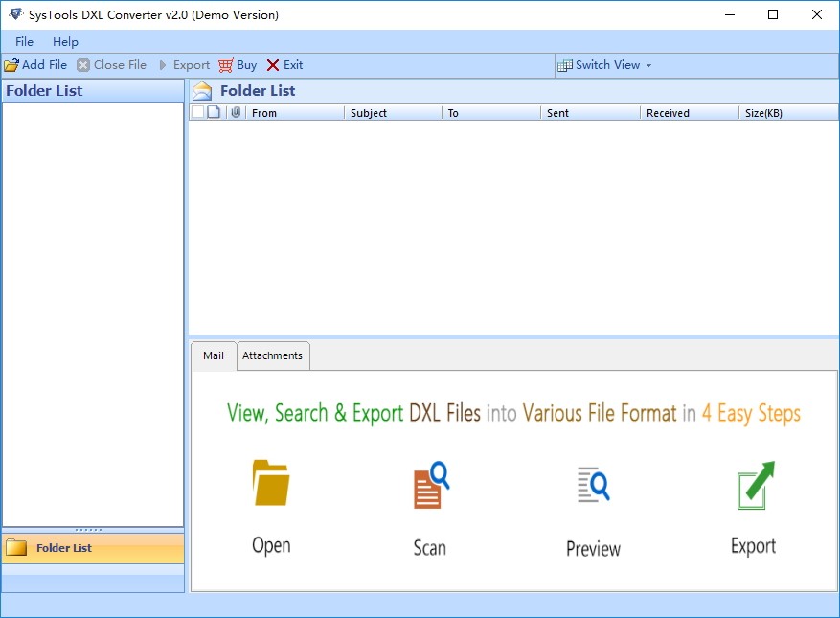Click the Add File open-folder icon
This screenshot has width=840, height=618.
(x=11, y=65)
